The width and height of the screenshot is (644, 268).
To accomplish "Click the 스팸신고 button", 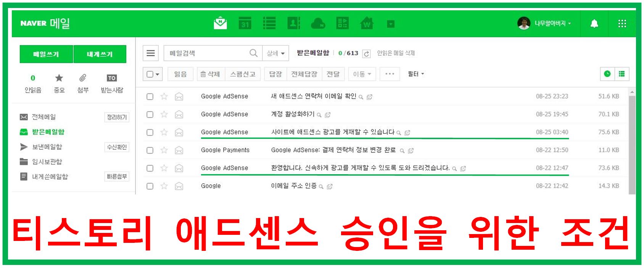I will coord(243,74).
